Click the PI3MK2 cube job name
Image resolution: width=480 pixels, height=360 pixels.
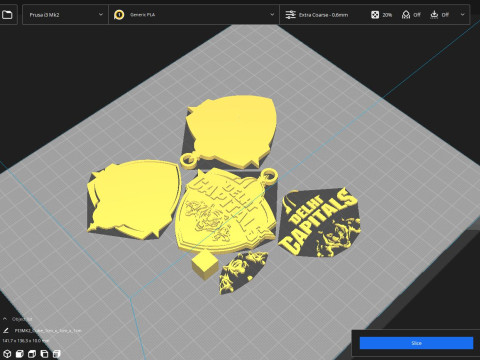pyautogui.click(x=48, y=331)
